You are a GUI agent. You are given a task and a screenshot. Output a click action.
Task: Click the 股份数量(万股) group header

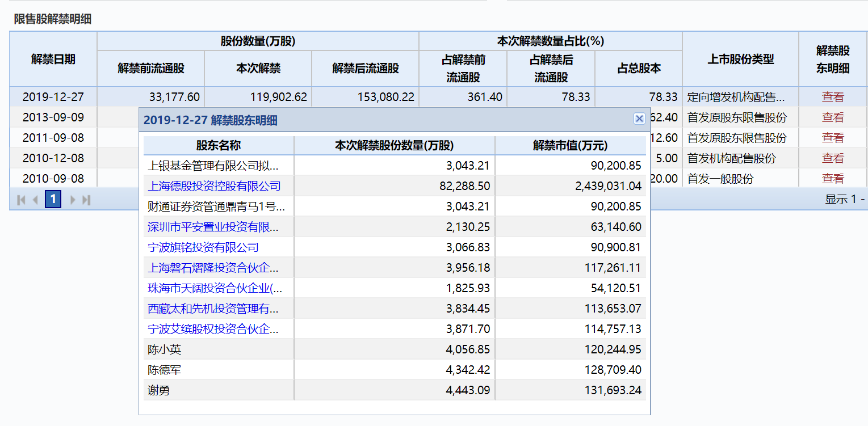[258, 41]
